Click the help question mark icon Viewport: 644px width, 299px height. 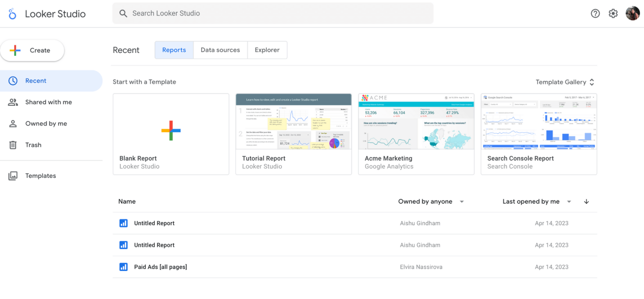[595, 13]
